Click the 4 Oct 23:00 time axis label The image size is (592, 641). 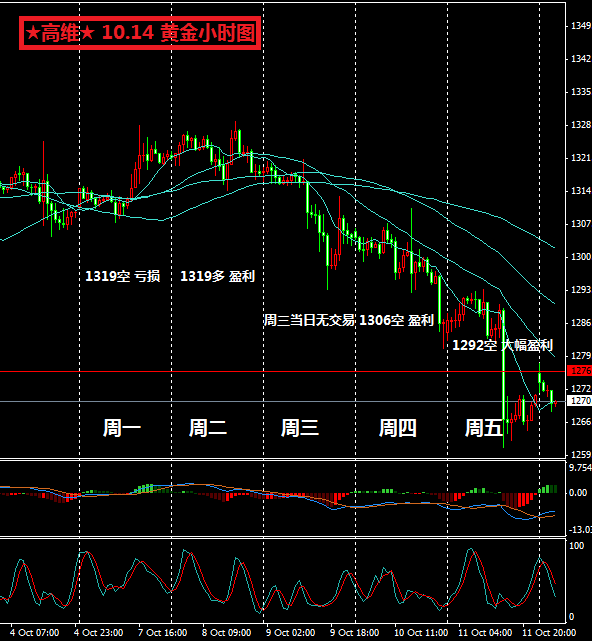(x=99, y=633)
